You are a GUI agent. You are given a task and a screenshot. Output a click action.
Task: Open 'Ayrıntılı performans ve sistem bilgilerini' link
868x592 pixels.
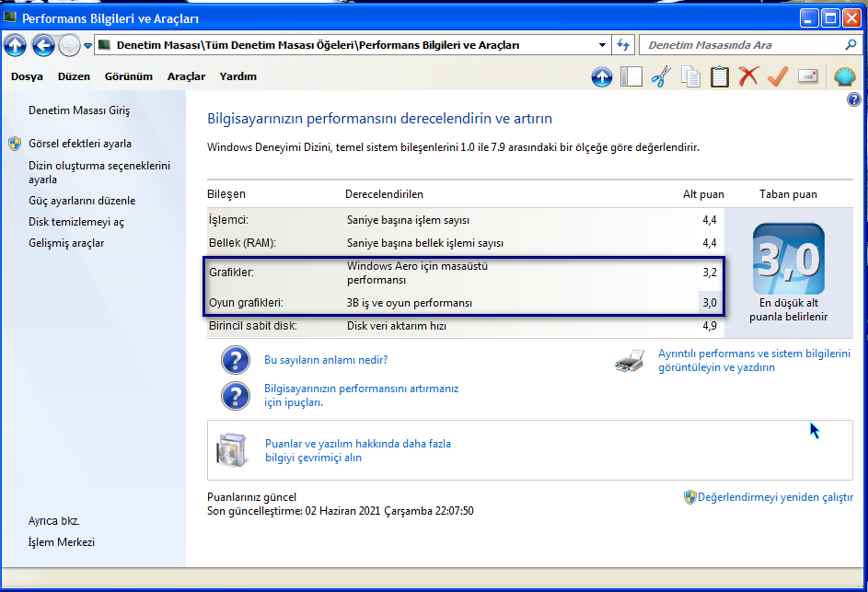point(754,360)
